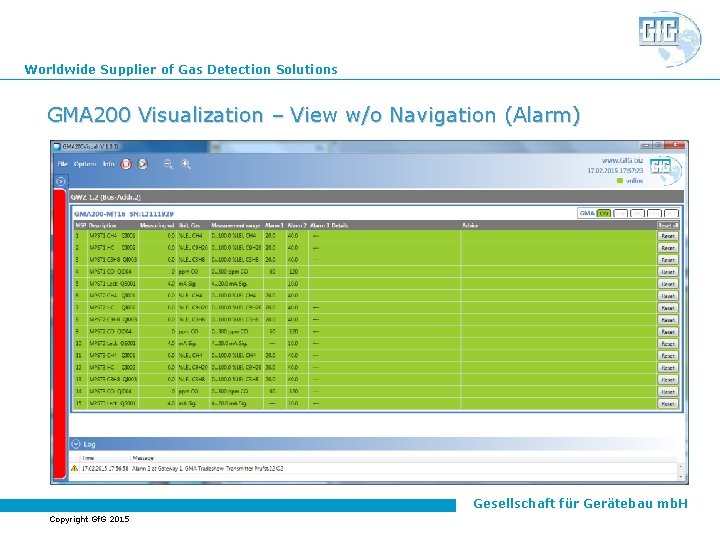Click the Advice column header
720x540 pixels.
point(470,225)
